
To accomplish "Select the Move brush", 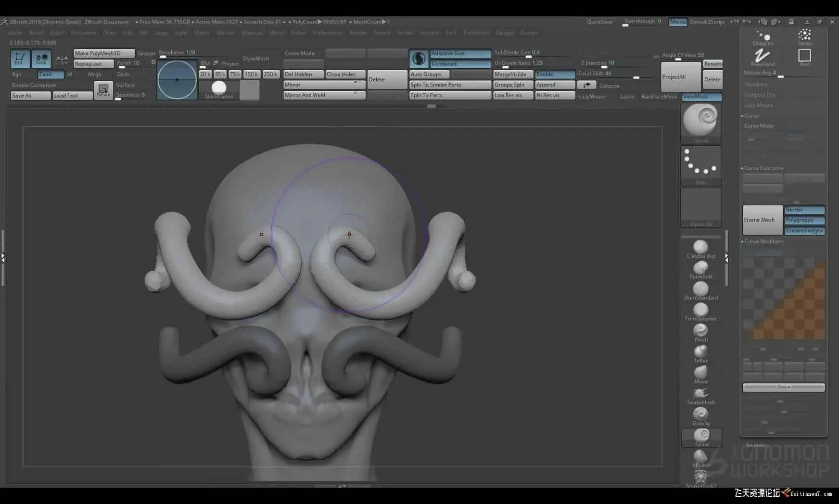I will pos(700,372).
